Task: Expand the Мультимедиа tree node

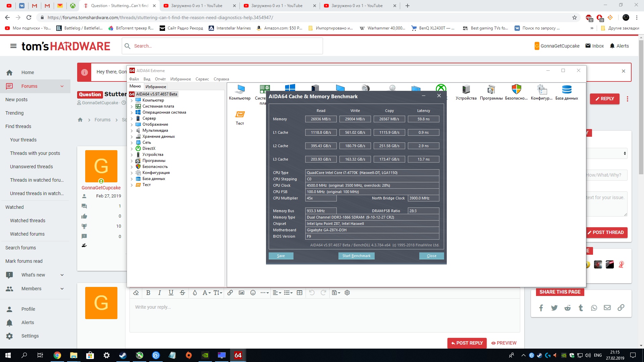Action: coord(132,130)
